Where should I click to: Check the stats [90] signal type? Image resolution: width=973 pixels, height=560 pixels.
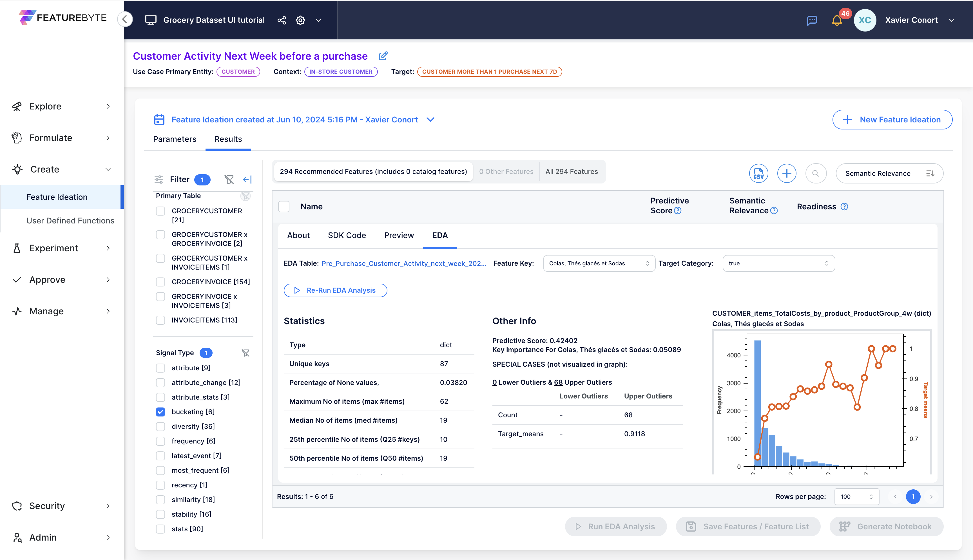pos(160,529)
